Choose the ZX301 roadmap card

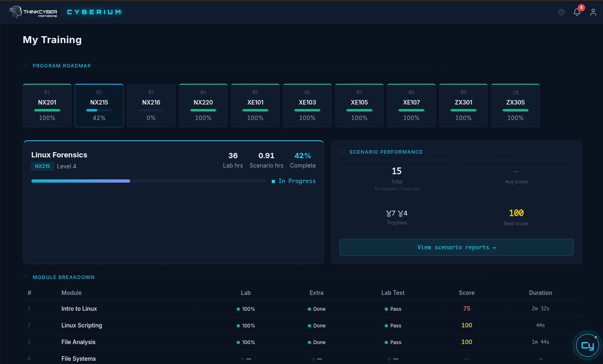[x=464, y=106]
